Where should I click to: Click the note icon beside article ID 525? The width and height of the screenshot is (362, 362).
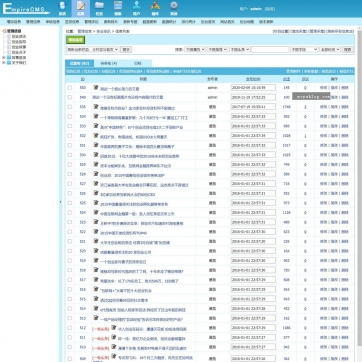click(96, 203)
